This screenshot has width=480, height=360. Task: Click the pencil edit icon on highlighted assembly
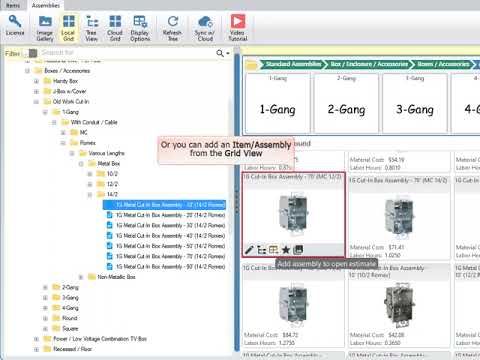pyautogui.click(x=249, y=250)
